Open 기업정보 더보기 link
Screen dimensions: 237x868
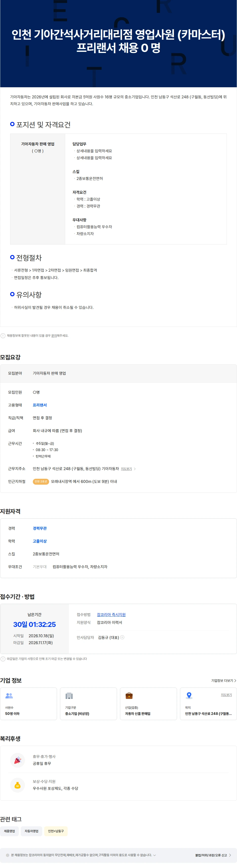click(x=223, y=680)
